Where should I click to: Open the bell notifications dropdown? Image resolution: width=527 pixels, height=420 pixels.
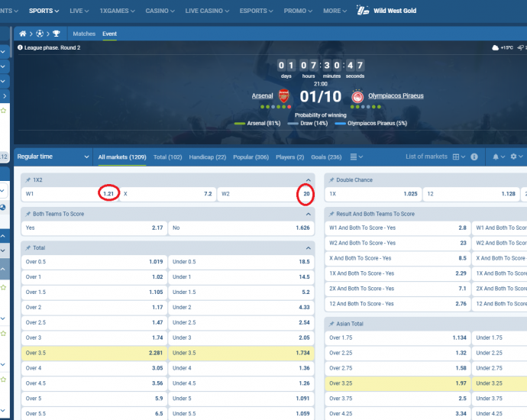499,157
